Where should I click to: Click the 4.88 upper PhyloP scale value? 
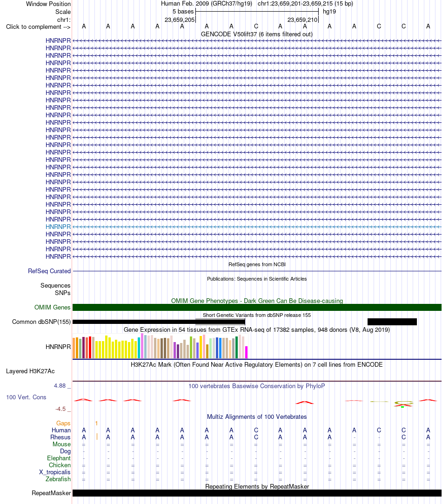pyautogui.click(x=60, y=386)
